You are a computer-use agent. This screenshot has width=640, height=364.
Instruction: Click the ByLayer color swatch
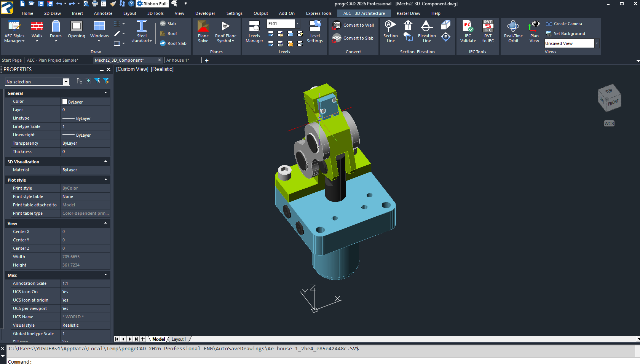pyautogui.click(x=65, y=102)
